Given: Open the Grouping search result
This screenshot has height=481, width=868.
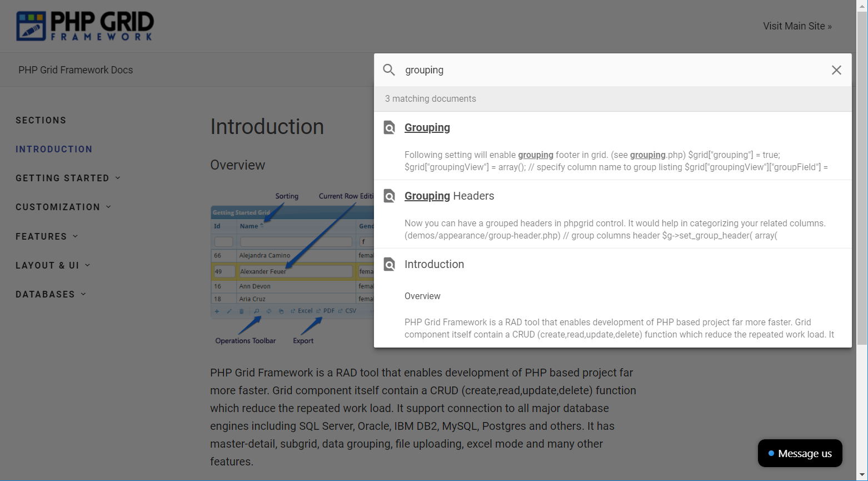Looking at the screenshot, I should (427, 128).
